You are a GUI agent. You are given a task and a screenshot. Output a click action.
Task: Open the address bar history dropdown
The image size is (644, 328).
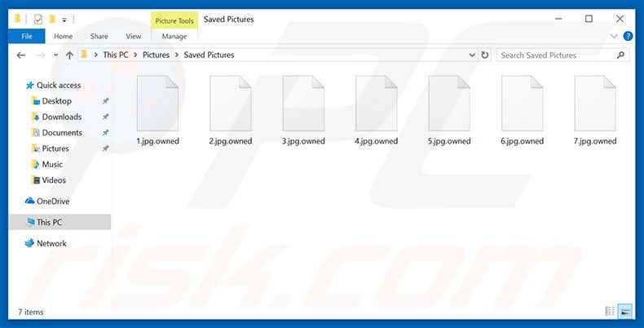472,55
